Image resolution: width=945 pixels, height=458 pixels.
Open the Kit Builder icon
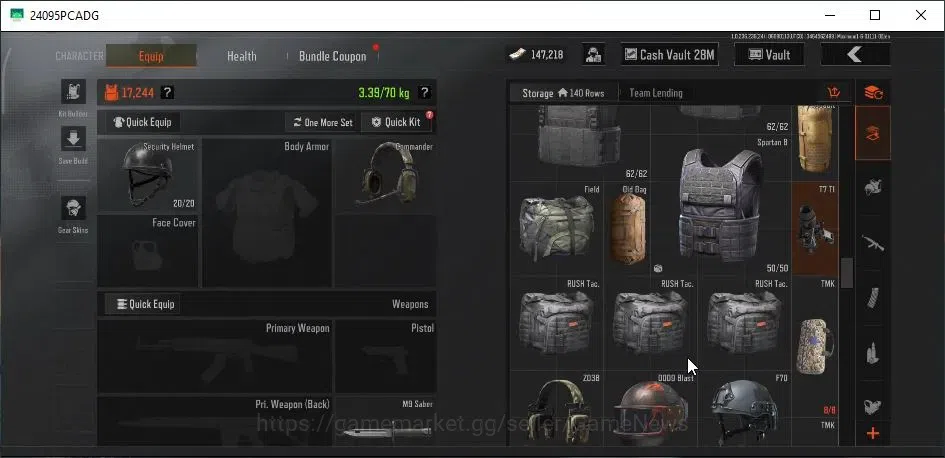(x=74, y=92)
